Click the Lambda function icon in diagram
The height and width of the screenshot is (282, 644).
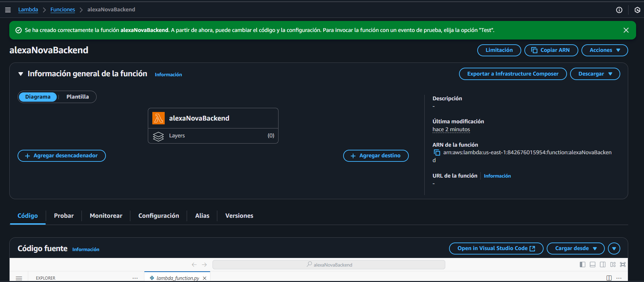159,118
